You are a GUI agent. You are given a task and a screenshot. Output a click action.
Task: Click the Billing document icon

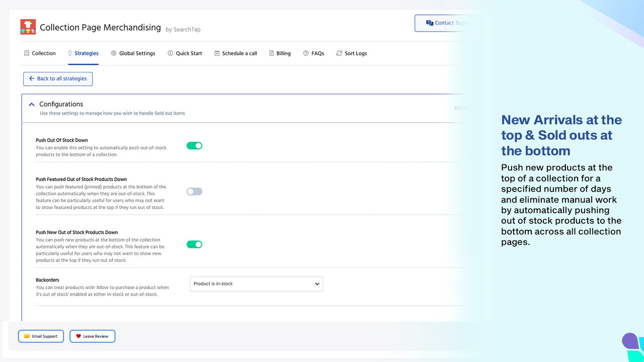click(272, 53)
